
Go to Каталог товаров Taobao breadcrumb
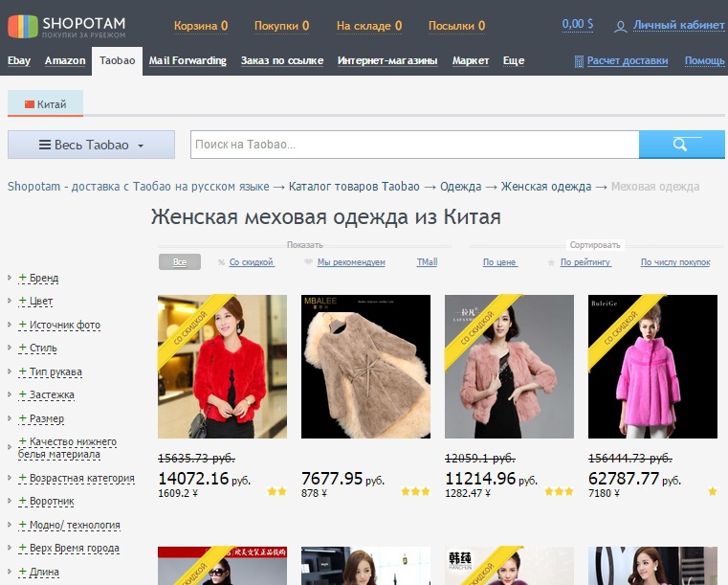(354, 187)
